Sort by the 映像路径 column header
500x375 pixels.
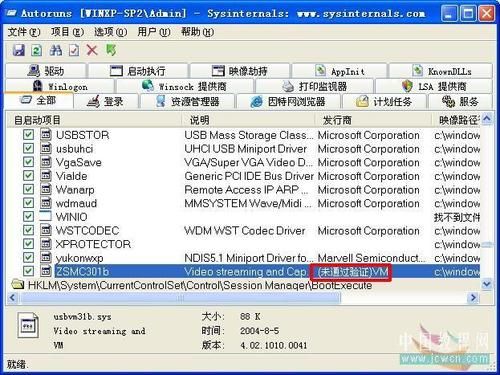click(456, 120)
